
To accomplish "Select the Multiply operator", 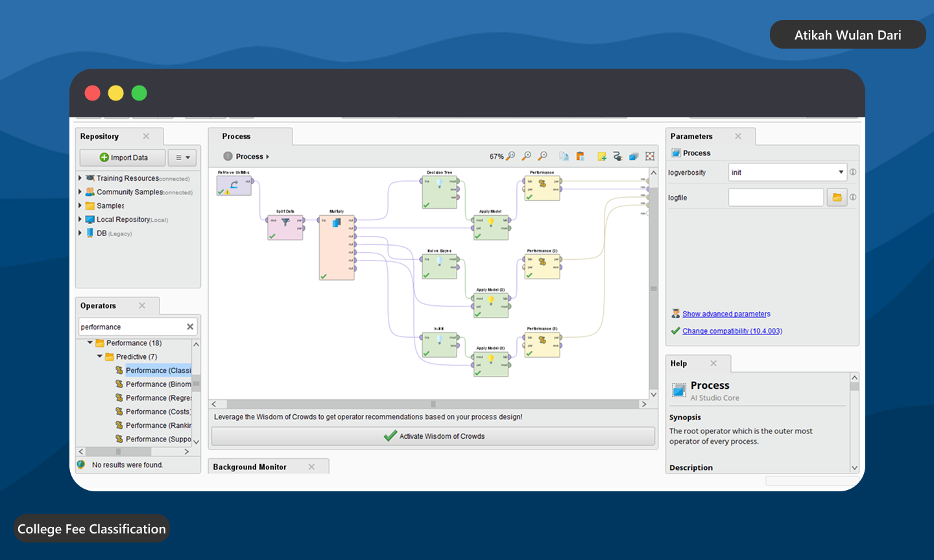I will point(337,247).
